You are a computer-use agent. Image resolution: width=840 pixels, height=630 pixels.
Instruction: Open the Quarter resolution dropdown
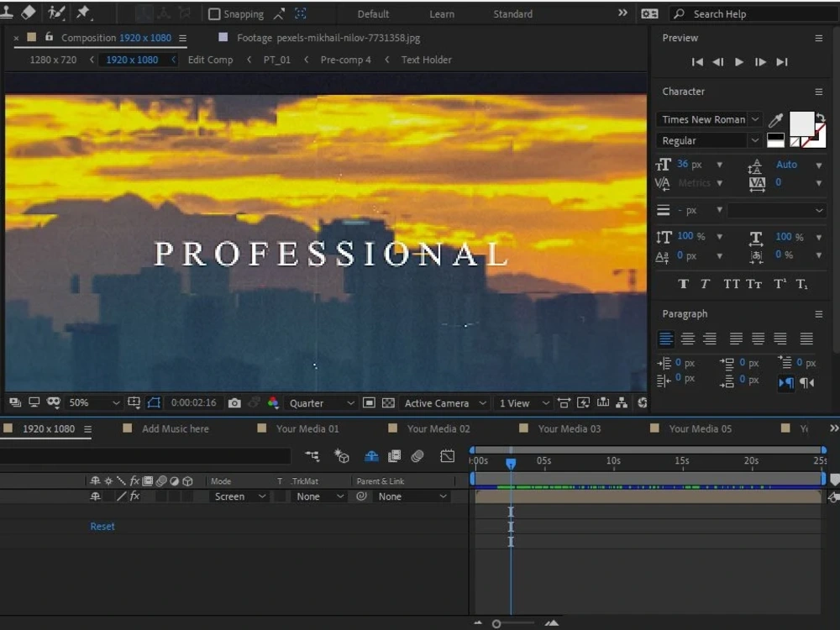321,403
